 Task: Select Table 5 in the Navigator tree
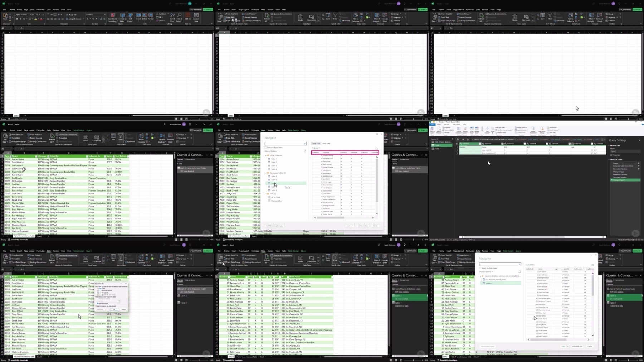[274, 177]
